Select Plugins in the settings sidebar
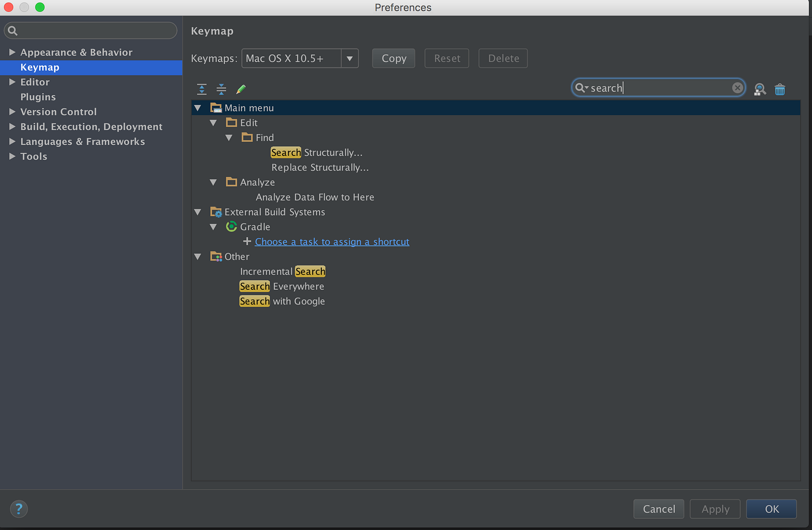The width and height of the screenshot is (812, 530). 38,97
